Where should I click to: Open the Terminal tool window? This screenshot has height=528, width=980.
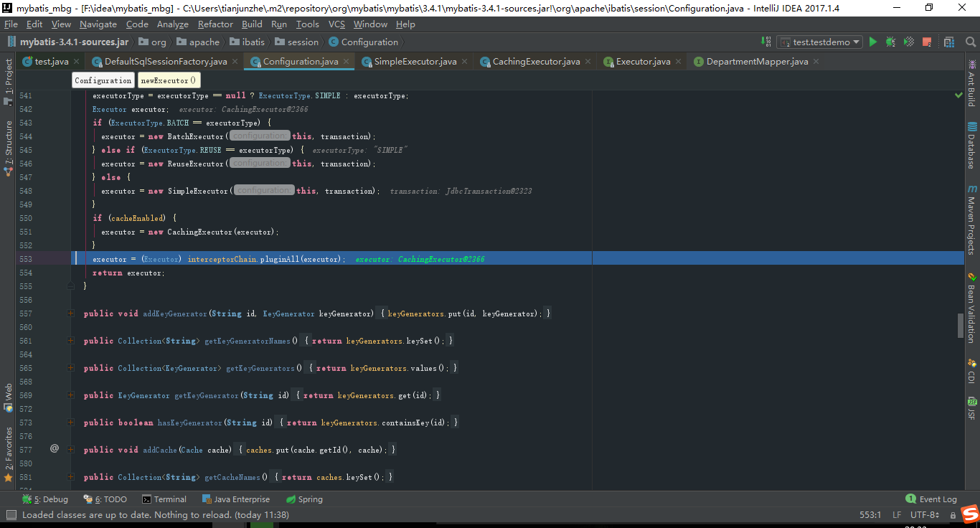coord(164,499)
